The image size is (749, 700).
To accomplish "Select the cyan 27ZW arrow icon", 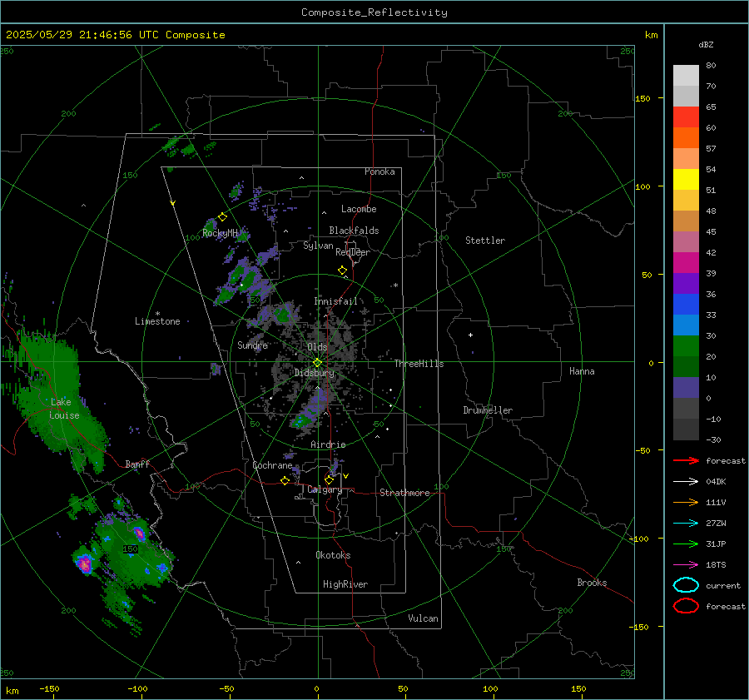I will [x=686, y=524].
